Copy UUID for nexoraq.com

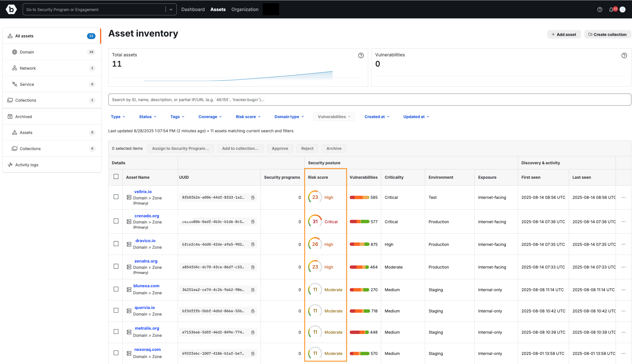click(253, 354)
